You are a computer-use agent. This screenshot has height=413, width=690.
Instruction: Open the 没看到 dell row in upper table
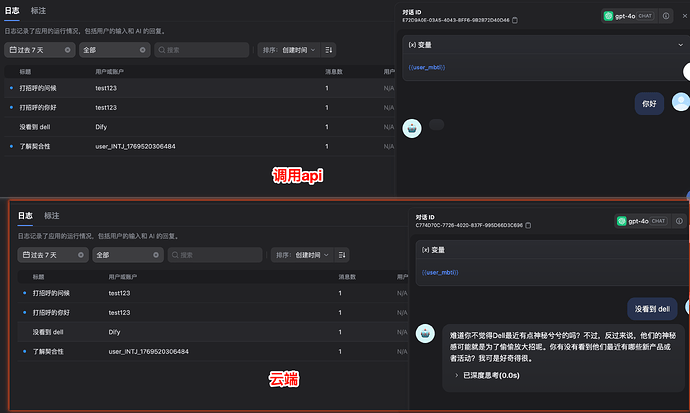(199, 127)
